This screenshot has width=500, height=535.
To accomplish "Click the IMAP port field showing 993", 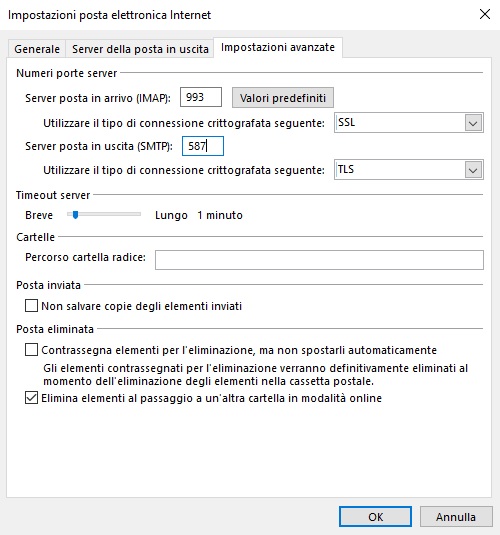I will pos(201,97).
